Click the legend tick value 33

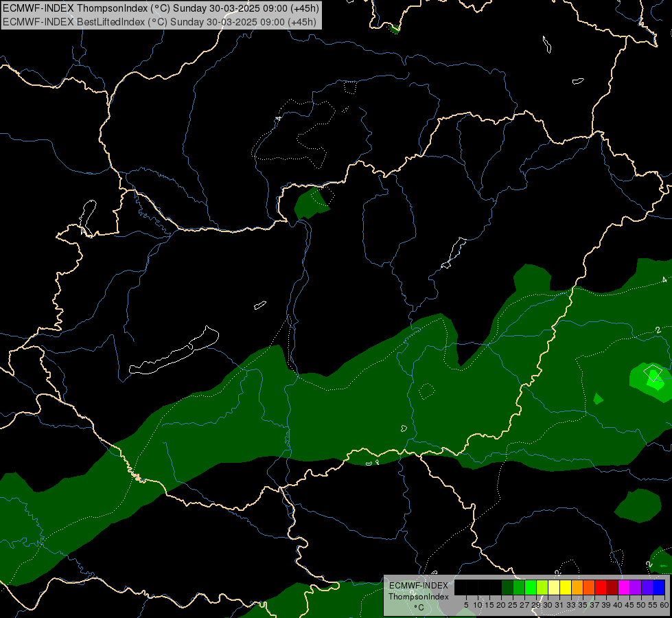(x=571, y=605)
